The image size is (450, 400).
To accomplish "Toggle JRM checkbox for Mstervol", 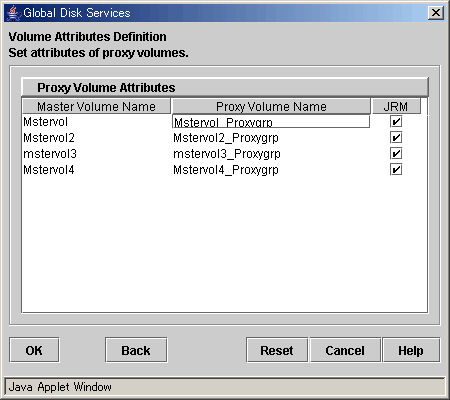I will (x=396, y=122).
